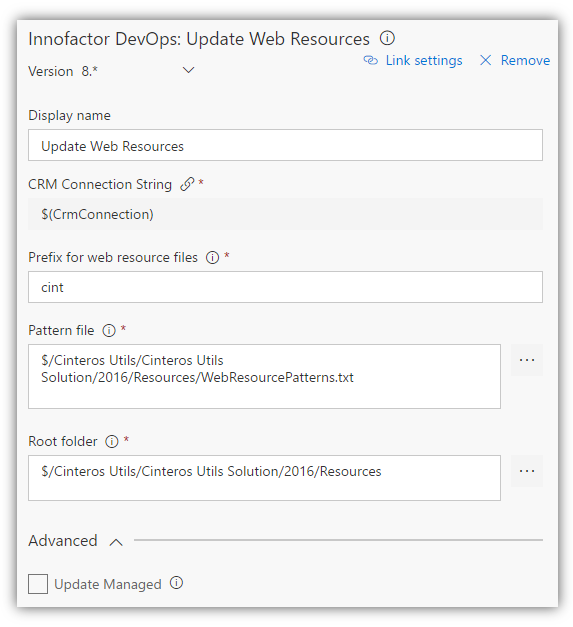Click the Display name label
The height and width of the screenshot is (627, 573).
tap(69, 116)
